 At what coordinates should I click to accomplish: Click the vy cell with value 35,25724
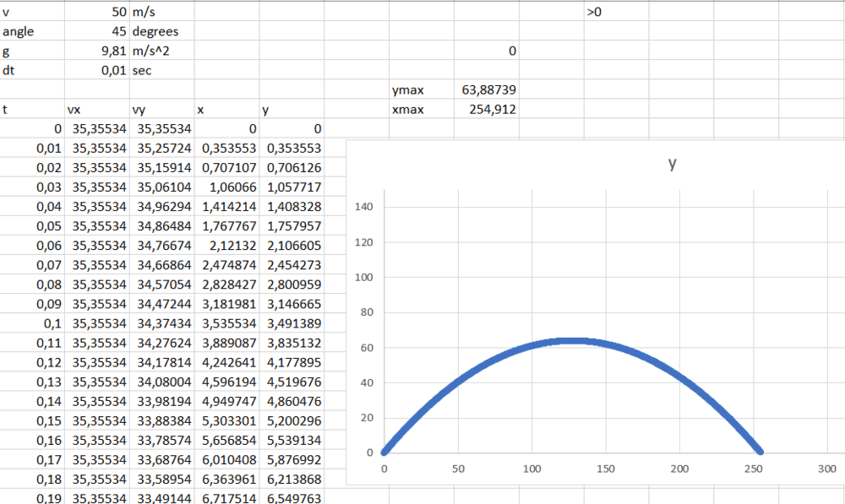pyautogui.click(x=161, y=148)
